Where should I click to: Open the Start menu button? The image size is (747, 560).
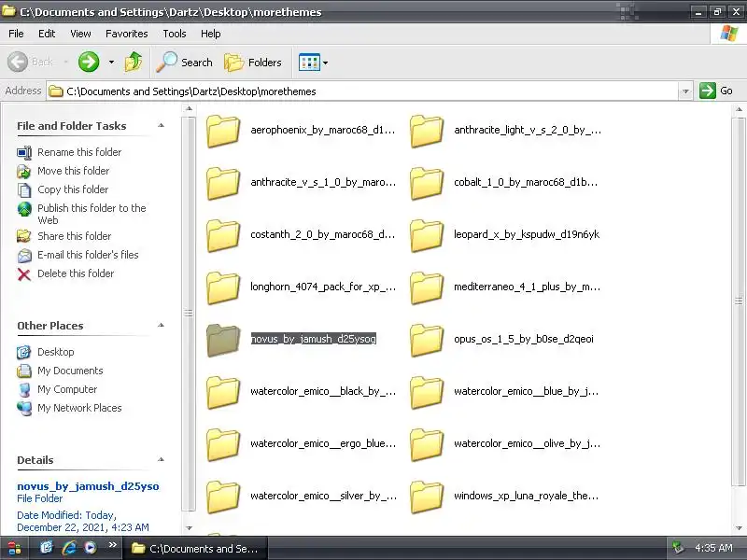[14, 548]
